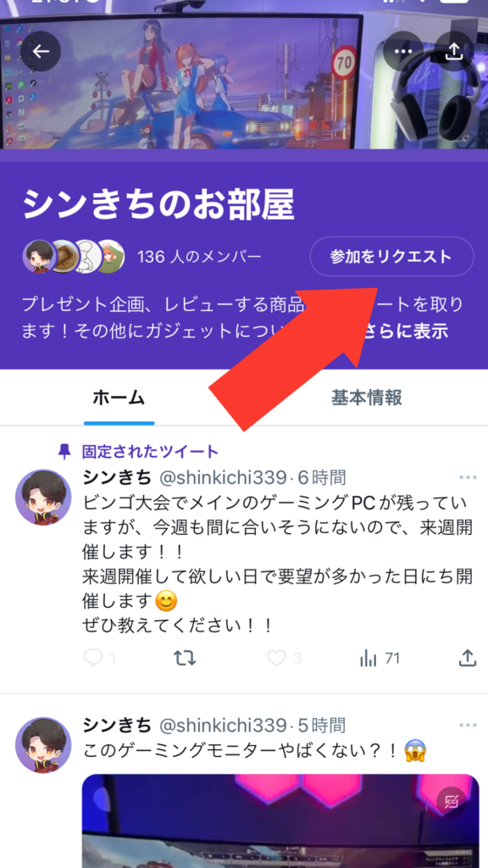Tap the share icon in header
Screen dimensions: 488x868
coord(454,52)
